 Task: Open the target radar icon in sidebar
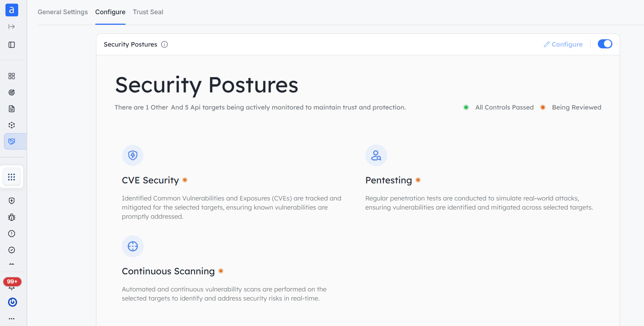(12, 92)
